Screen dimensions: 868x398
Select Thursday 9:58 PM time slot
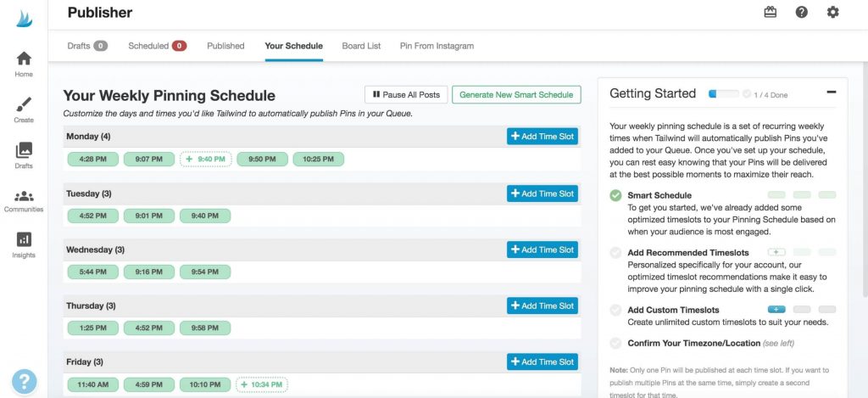tap(205, 328)
